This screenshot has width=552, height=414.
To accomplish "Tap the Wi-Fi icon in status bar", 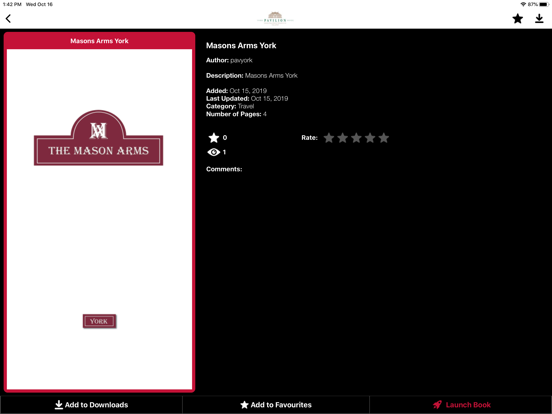I will [x=523, y=4].
